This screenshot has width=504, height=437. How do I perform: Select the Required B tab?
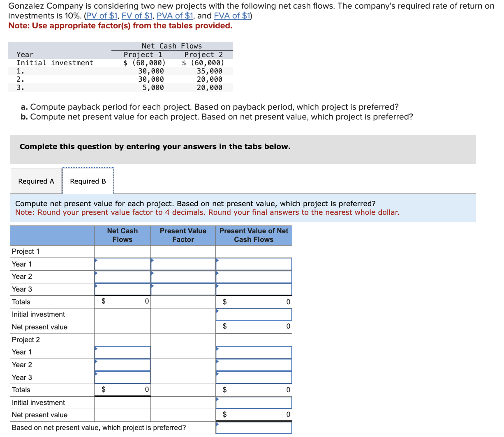click(x=88, y=181)
